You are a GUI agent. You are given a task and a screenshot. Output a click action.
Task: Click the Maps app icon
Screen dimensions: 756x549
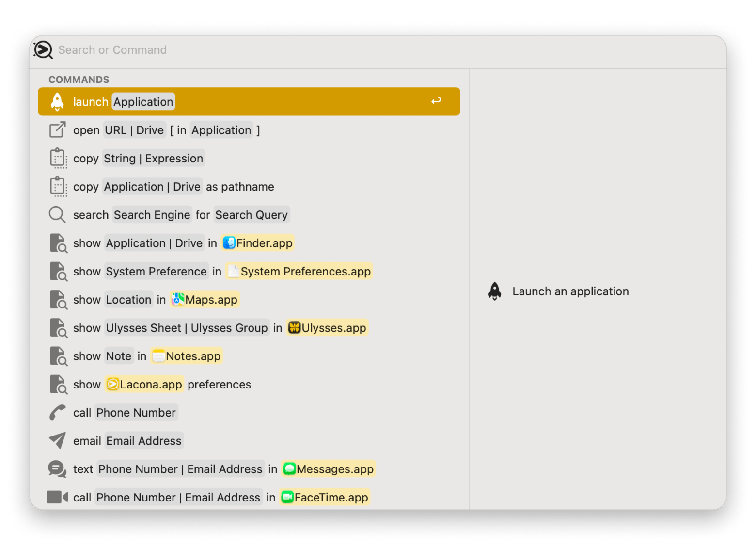coord(178,300)
